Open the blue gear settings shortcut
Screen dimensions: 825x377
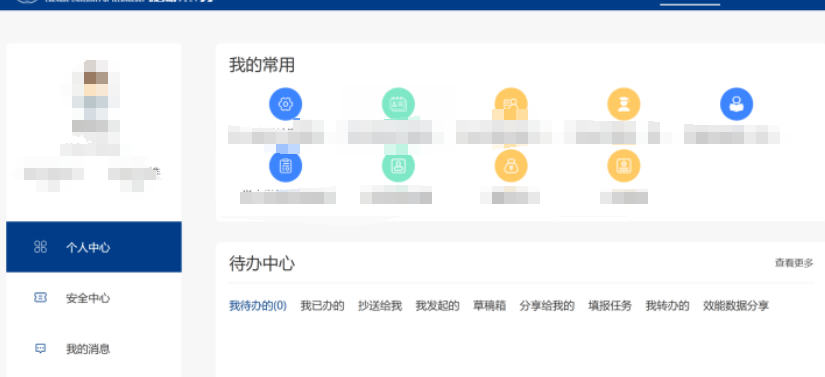pyautogui.click(x=285, y=104)
